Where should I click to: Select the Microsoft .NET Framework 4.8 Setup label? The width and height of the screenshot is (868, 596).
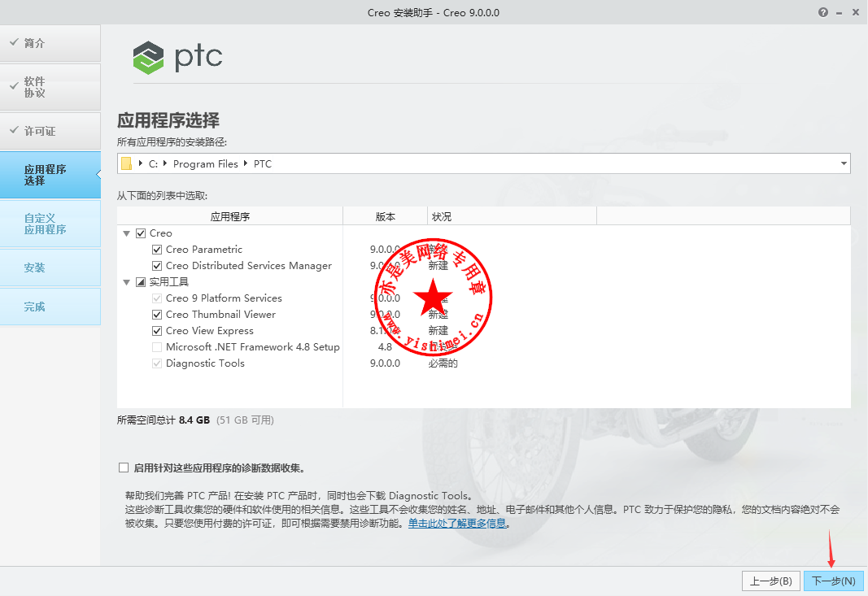coord(253,347)
